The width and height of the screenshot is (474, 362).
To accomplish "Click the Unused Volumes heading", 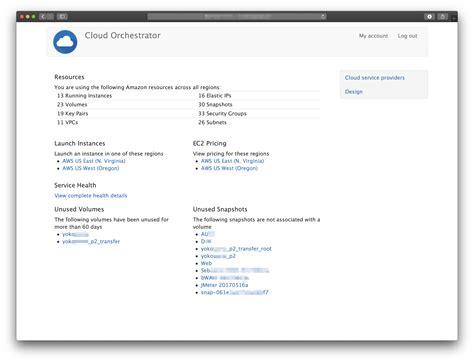I will coord(79,209).
